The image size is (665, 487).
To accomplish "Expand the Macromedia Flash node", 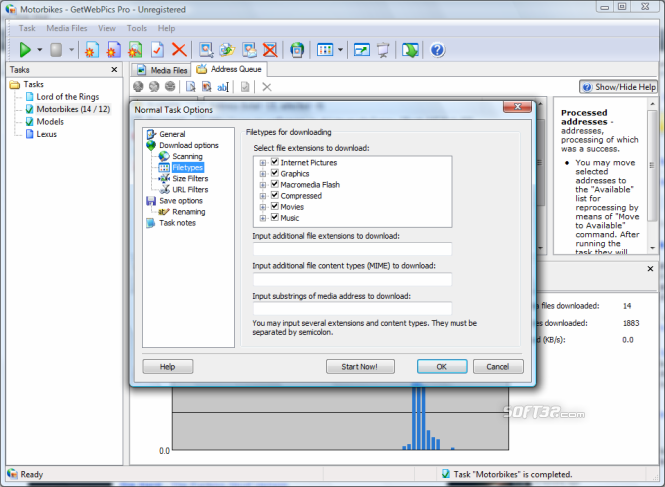I will [x=263, y=185].
